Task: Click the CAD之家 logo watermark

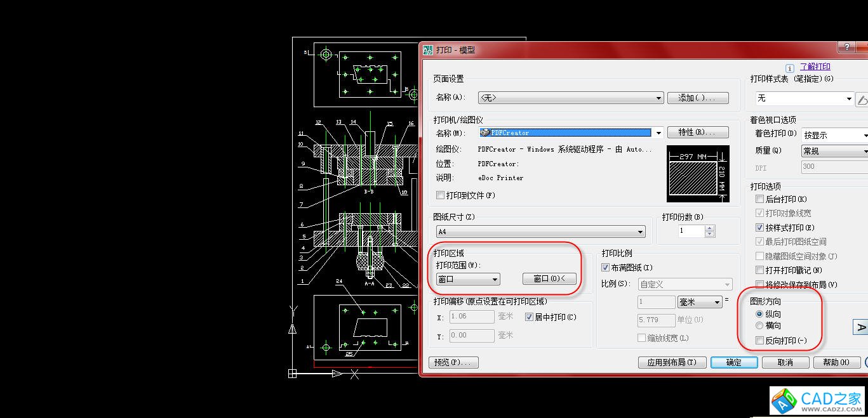Action: [818, 400]
